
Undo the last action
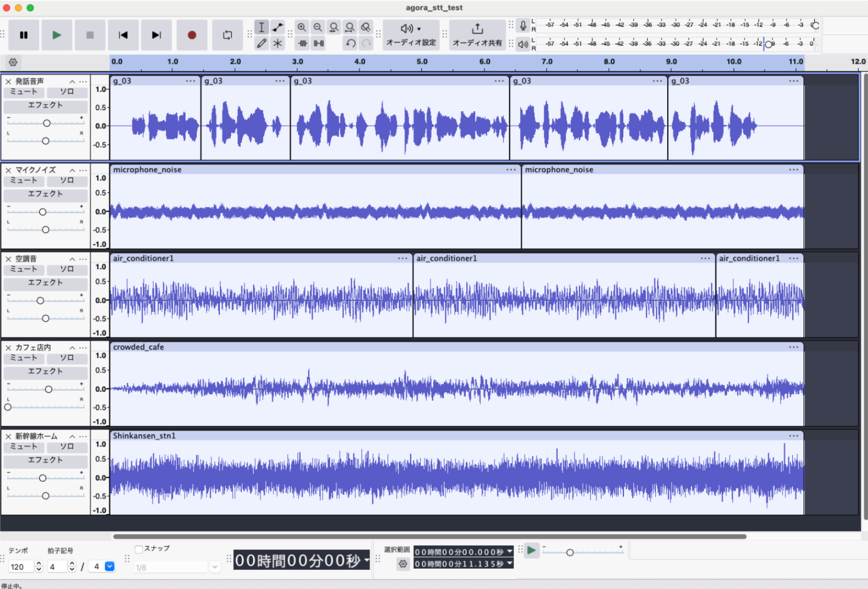(351, 43)
